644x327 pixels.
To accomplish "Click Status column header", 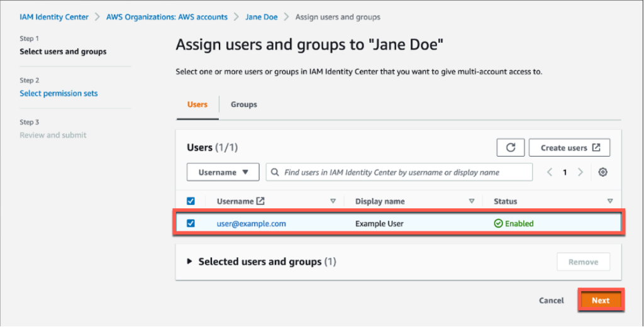I will pos(505,201).
